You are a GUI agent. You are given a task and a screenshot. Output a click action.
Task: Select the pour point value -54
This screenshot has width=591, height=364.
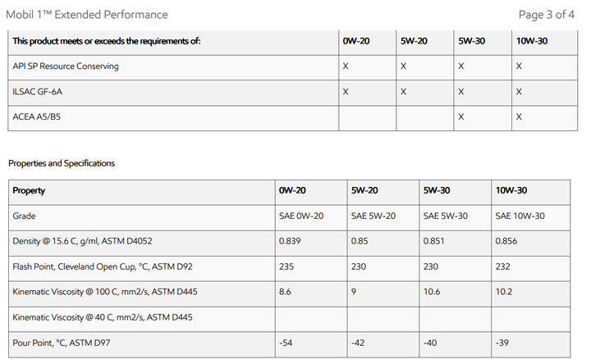(286, 343)
